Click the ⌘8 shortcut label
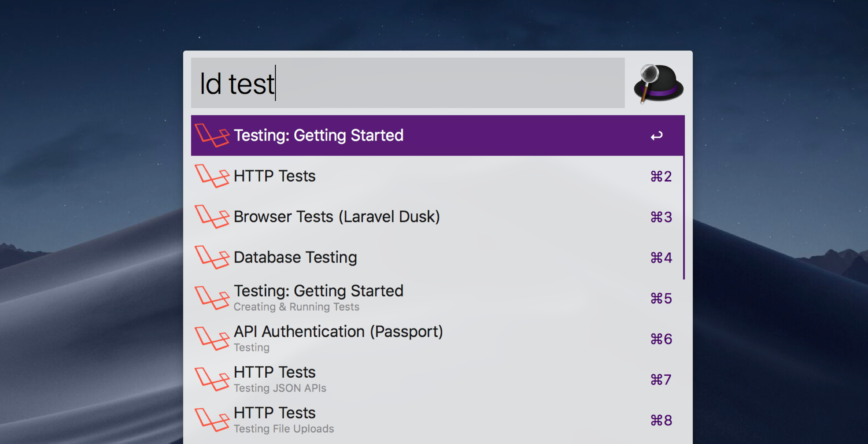Image resolution: width=868 pixels, height=444 pixels. (x=661, y=420)
